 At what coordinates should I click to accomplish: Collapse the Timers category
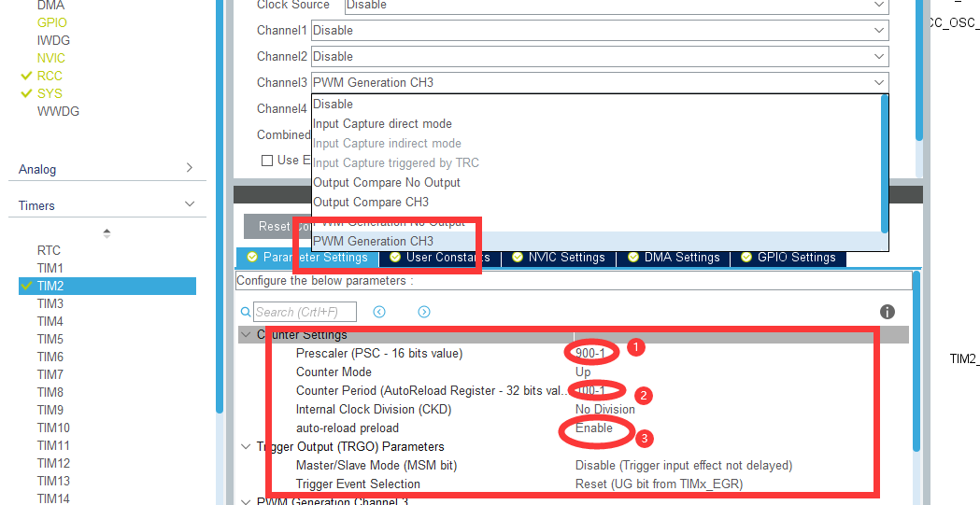(190, 205)
